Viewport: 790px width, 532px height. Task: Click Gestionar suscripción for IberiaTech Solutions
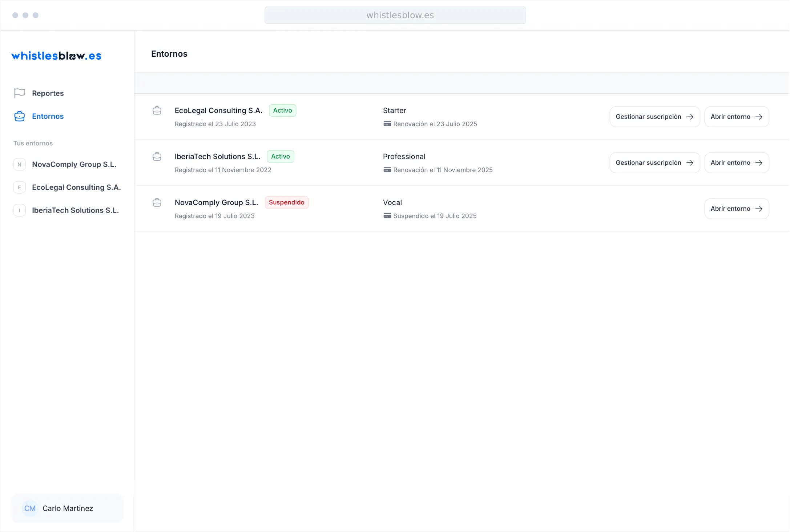654,163
